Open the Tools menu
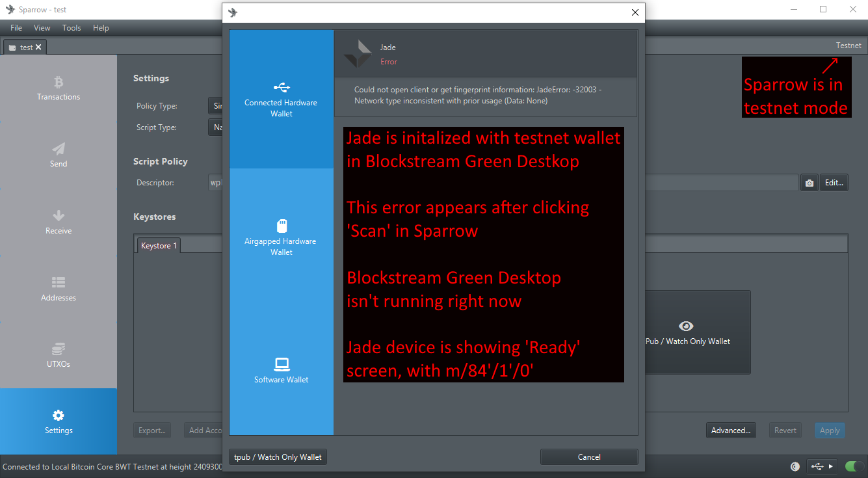Screen dimensions: 868x478 tap(72, 27)
